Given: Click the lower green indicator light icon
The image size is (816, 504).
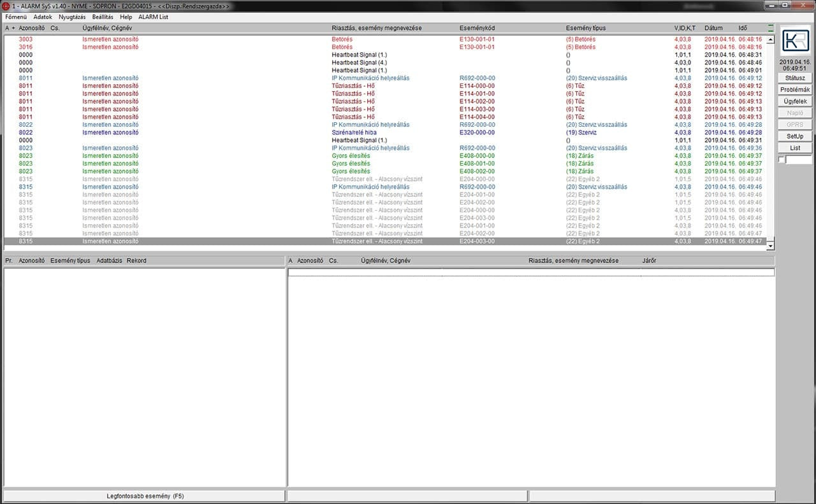Looking at the screenshot, I should [771, 30].
